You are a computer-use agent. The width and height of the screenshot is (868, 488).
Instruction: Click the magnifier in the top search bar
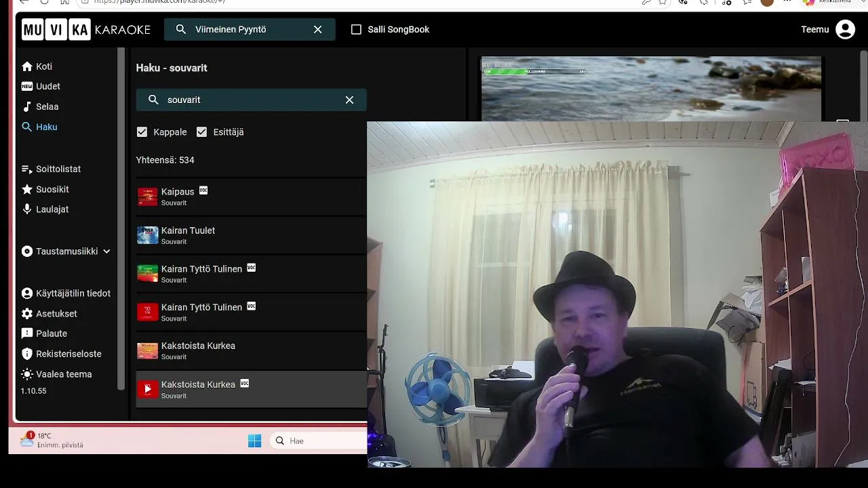(181, 29)
